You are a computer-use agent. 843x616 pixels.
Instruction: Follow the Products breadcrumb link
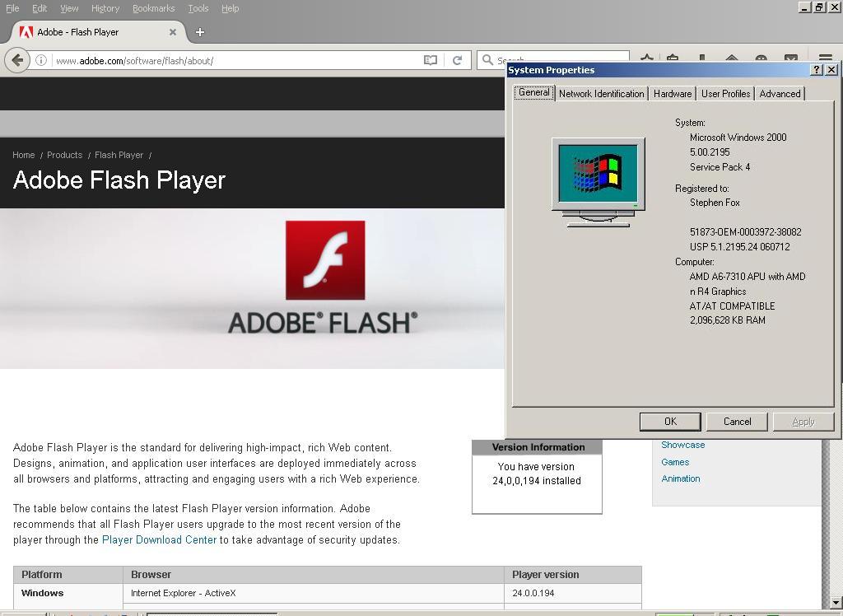[x=64, y=155]
